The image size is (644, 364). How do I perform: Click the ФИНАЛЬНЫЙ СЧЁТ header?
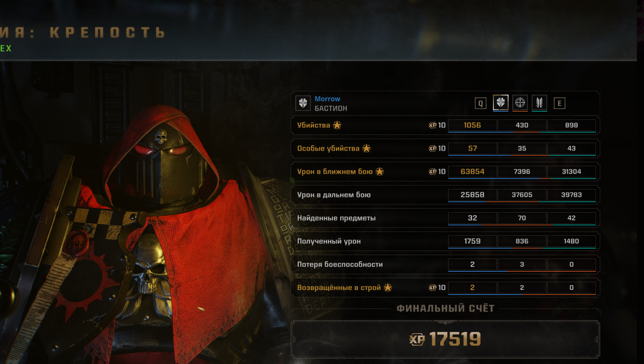445,309
